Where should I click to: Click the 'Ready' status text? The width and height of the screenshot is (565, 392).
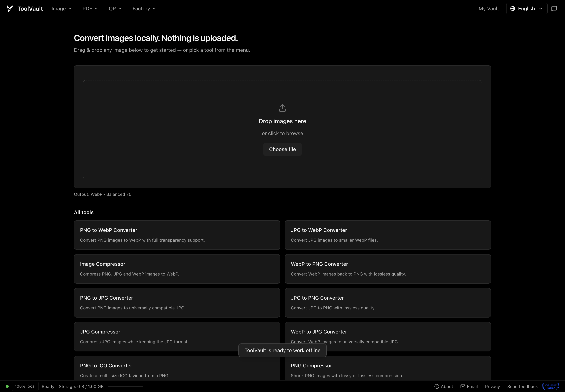48,386
